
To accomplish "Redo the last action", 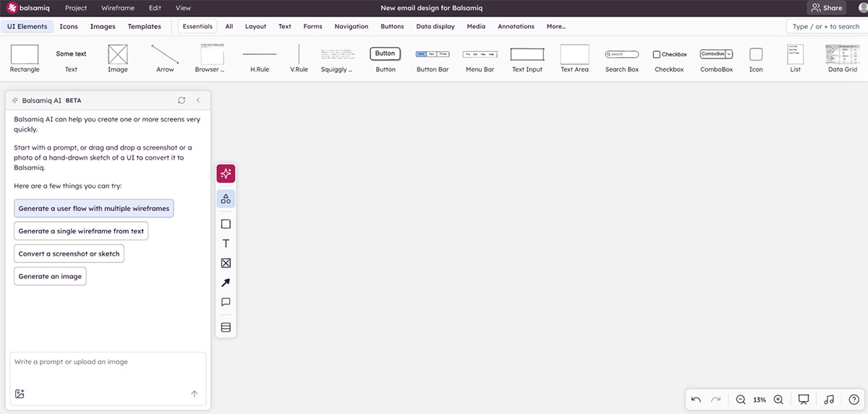I will coord(715,400).
